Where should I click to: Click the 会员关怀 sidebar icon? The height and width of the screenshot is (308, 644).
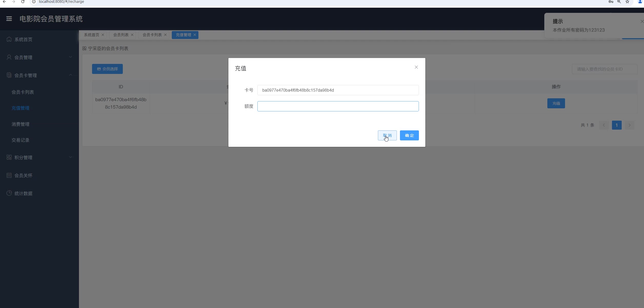point(9,175)
